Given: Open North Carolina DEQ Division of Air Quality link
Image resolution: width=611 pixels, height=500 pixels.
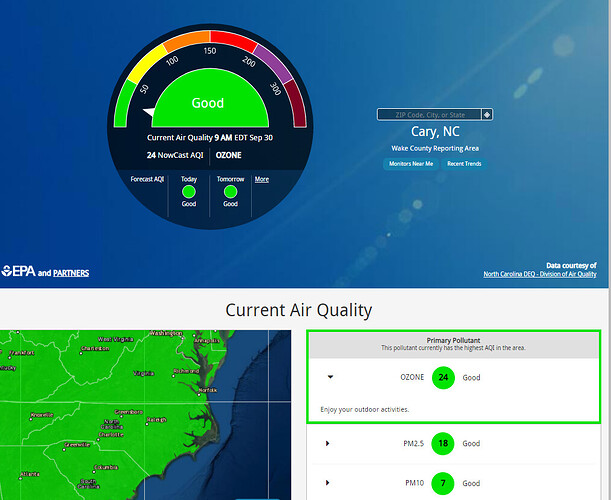Looking at the screenshot, I should pos(540,274).
